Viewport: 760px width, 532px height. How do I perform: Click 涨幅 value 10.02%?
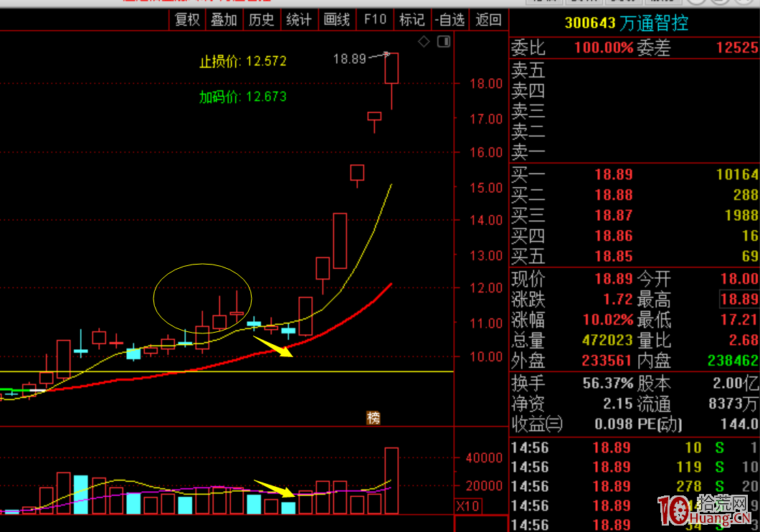(x=608, y=319)
